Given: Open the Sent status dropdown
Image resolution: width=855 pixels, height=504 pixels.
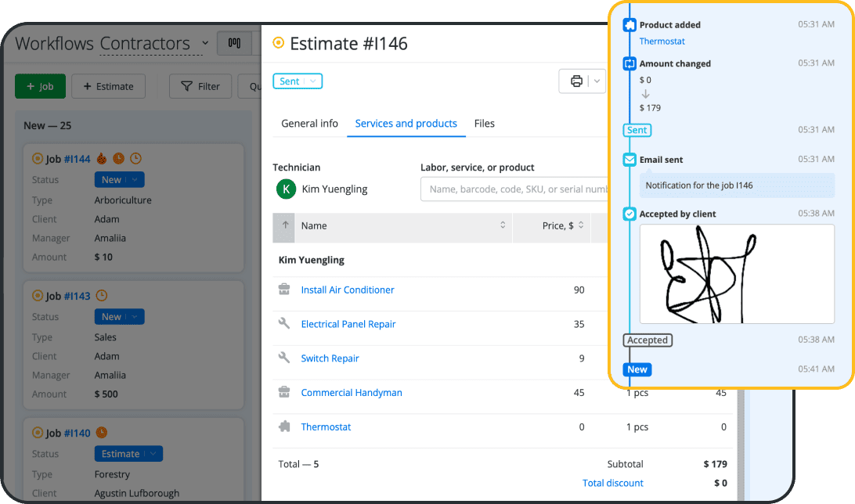Looking at the screenshot, I should click(298, 81).
